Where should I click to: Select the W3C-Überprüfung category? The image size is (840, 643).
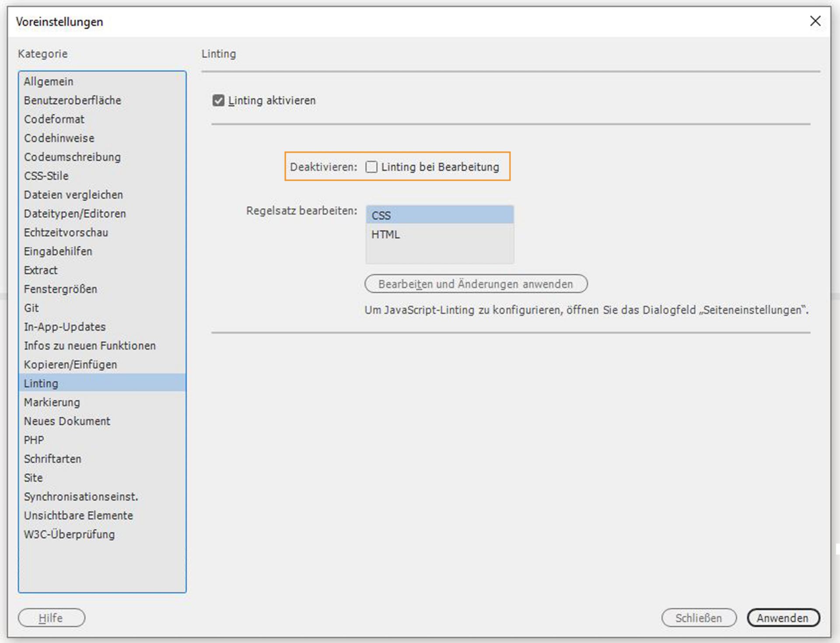click(70, 534)
